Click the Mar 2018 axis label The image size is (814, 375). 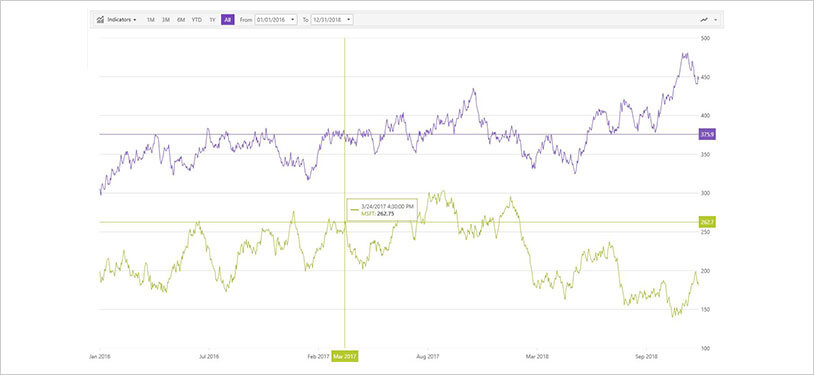click(538, 357)
